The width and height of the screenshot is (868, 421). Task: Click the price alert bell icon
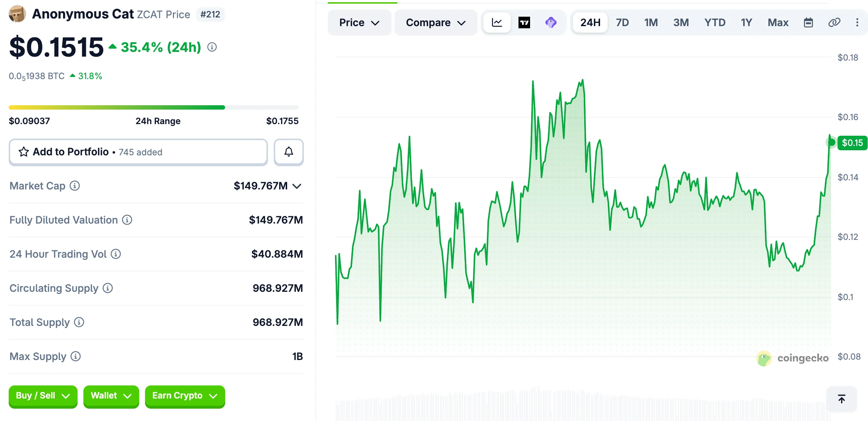[x=289, y=152]
